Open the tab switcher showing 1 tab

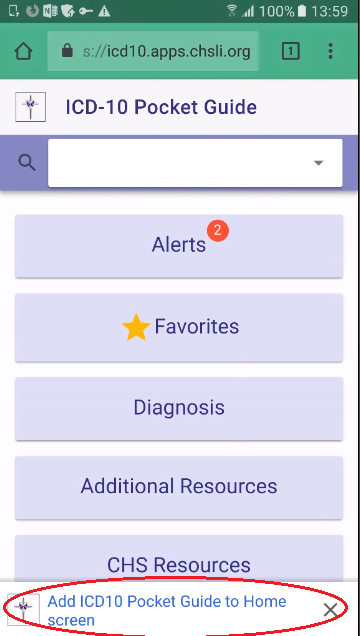pos(291,52)
